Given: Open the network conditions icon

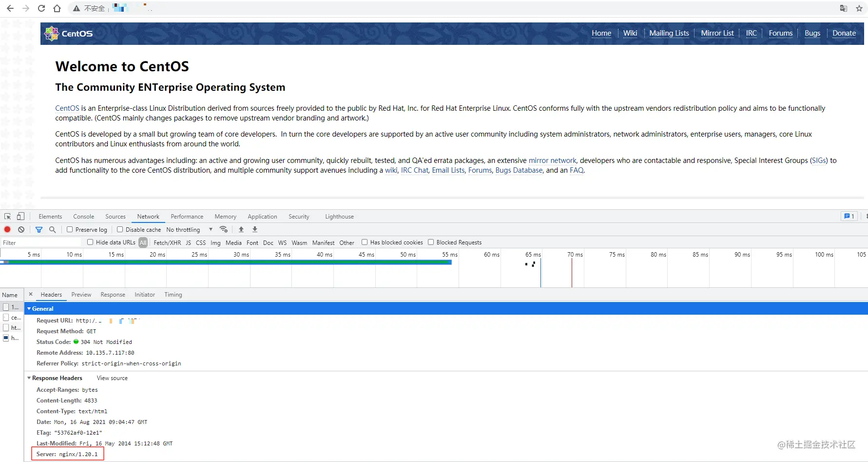Looking at the screenshot, I should coord(224,229).
